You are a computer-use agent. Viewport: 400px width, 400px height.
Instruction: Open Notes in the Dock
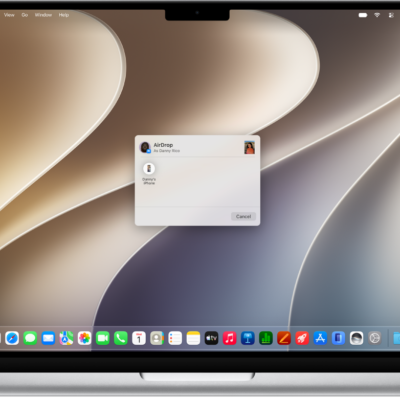click(x=193, y=338)
